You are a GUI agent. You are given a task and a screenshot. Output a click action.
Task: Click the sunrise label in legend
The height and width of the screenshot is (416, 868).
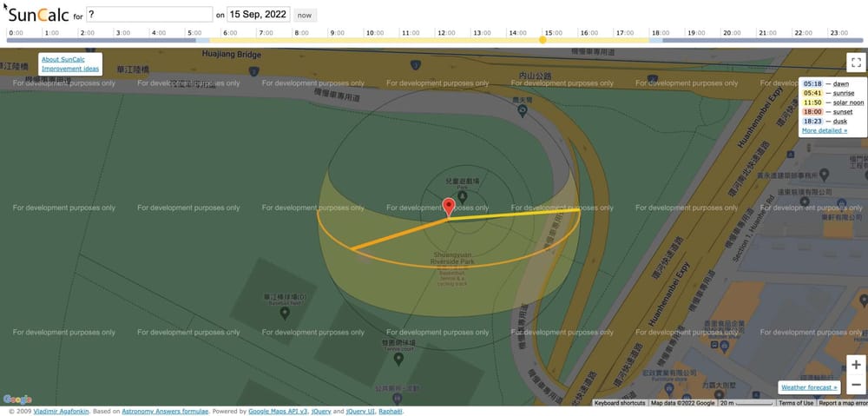[x=842, y=92]
